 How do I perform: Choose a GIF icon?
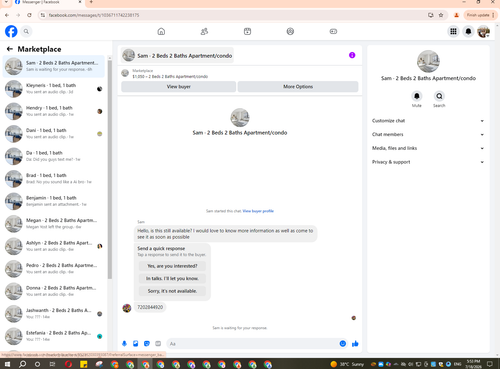coord(158,343)
